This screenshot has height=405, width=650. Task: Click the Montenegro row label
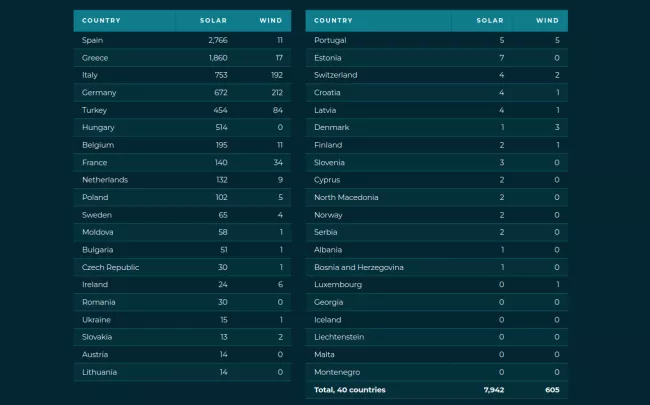[x=337, y=372]
